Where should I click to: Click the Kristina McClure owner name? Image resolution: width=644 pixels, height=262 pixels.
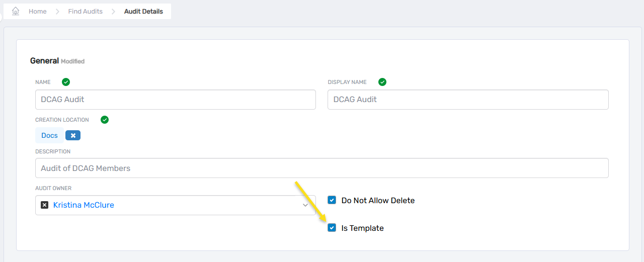(84, 205)
